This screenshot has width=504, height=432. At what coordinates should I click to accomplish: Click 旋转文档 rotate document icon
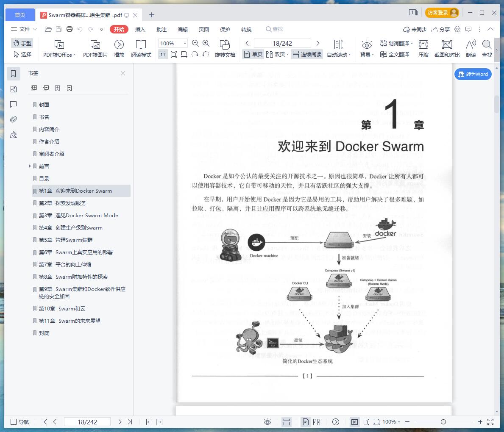225,49
